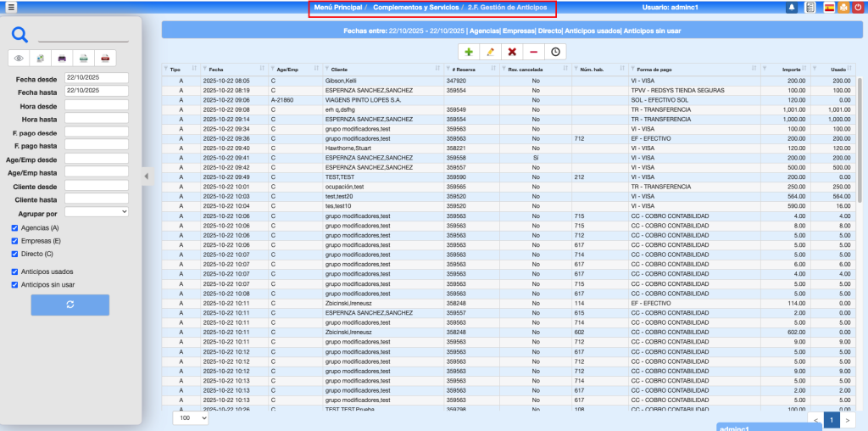868x431 pixels.
Task: Click the clock history icon
Action: click(555, 52)
